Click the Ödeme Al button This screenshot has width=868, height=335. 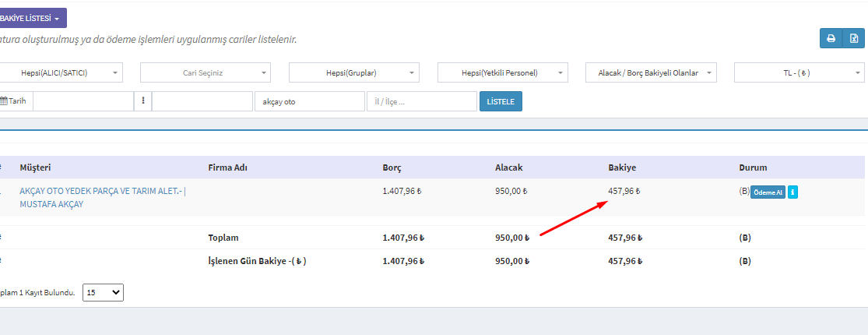coord(768,192)
